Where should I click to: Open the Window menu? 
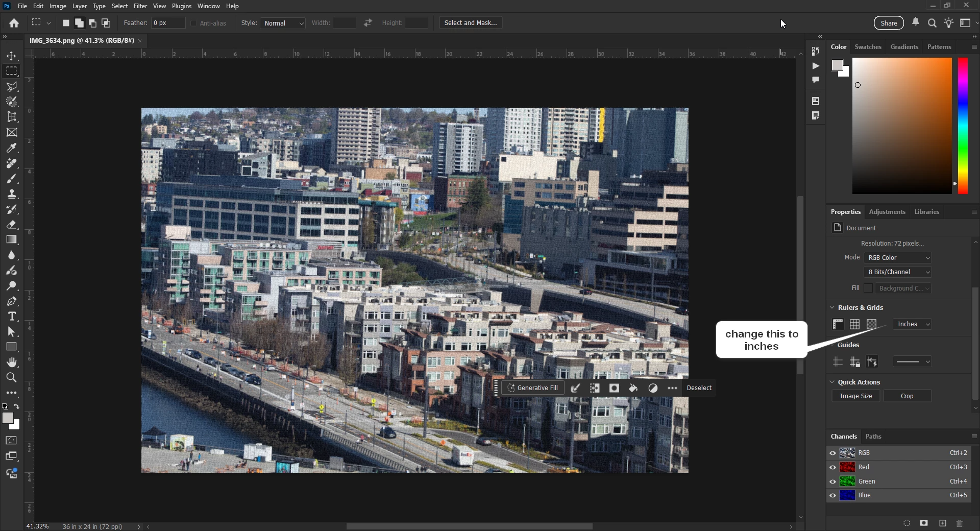[x=208, y=6]
